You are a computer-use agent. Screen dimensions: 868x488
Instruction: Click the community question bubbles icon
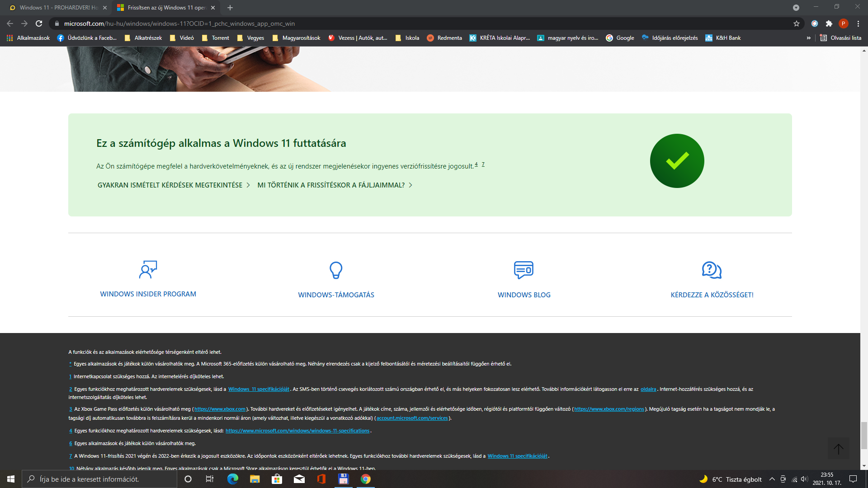pos(712,270)
